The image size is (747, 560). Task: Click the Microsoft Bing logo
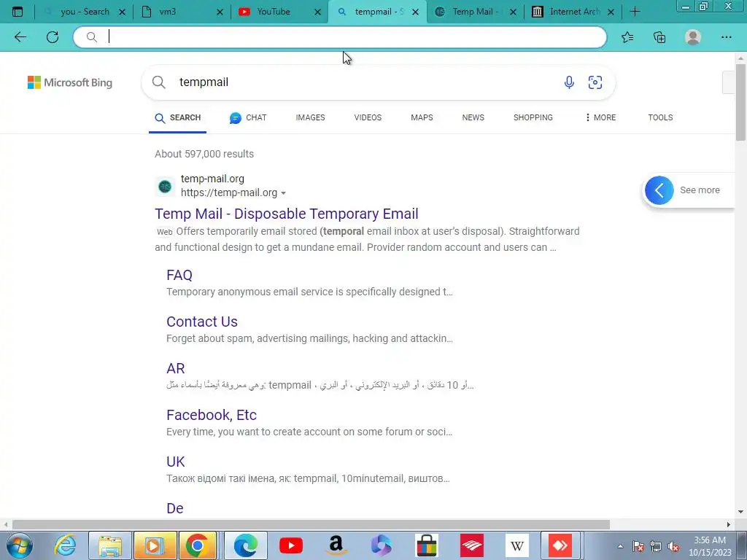click(70, 82)
